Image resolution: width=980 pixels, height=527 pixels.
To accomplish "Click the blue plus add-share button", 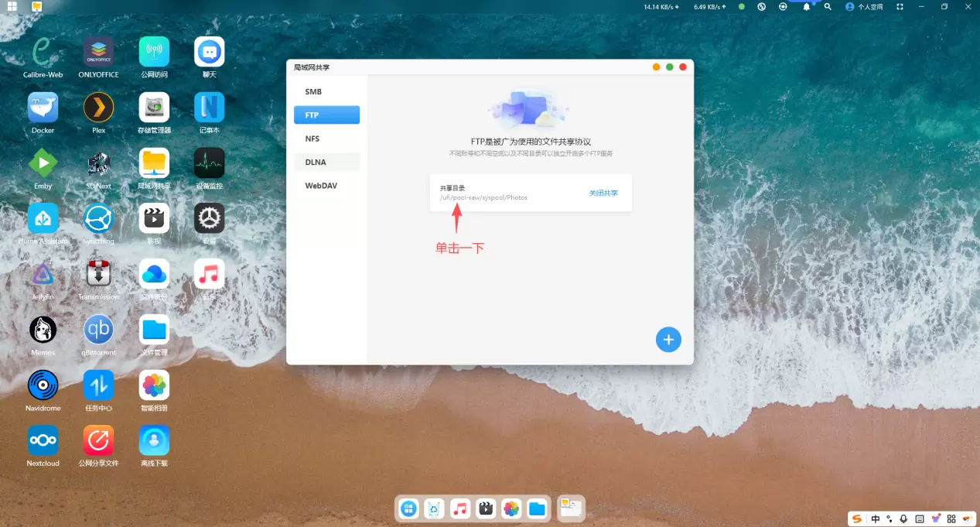I will (668, 339).
